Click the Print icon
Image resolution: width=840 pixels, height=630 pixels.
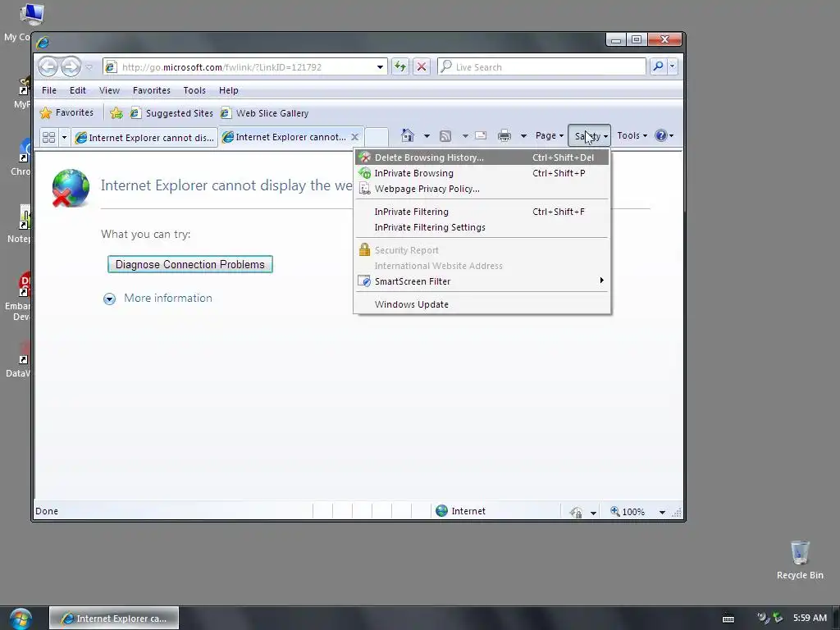pyautogui.click(x=504, y=135)
